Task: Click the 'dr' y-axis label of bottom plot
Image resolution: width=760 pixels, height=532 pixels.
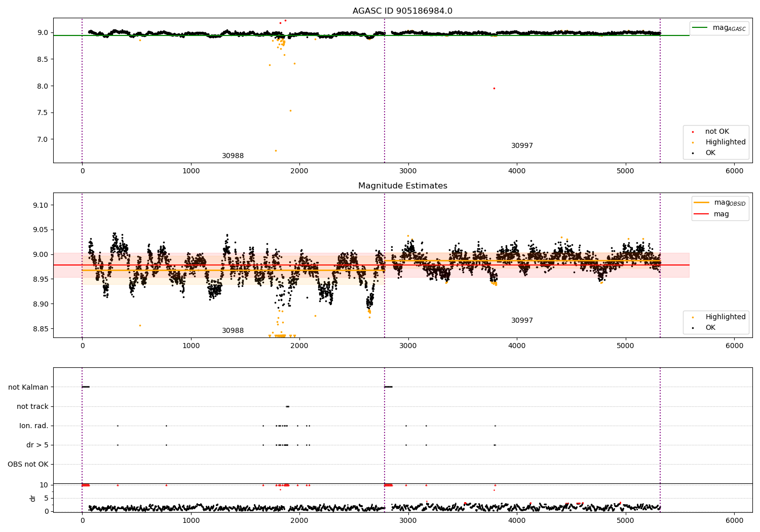Action: (33, 498)
